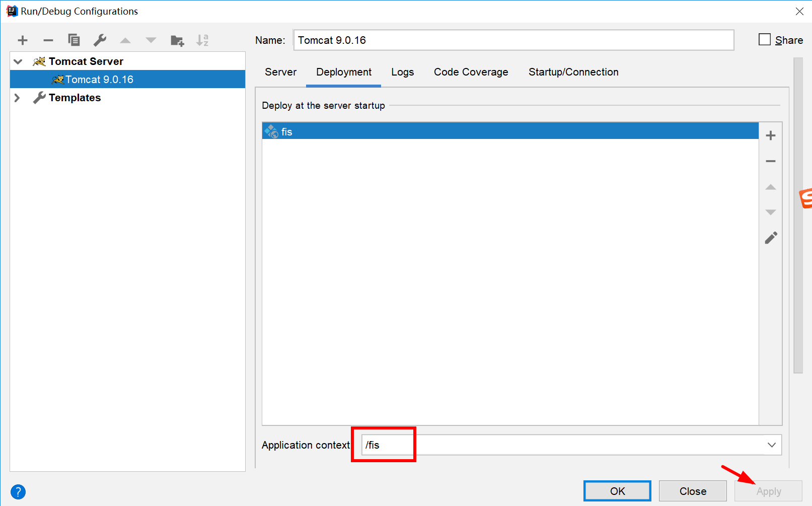Open the Application context dropdown arrow
This screenshot has height=506, width=812.
point(772,445)
